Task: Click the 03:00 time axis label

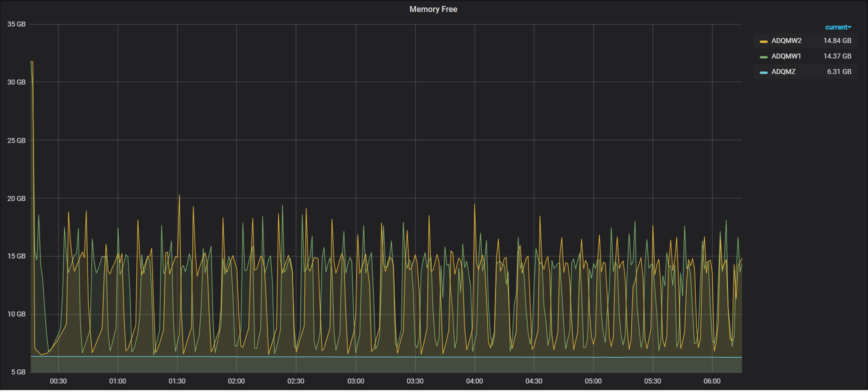Action: coord(355,381)
